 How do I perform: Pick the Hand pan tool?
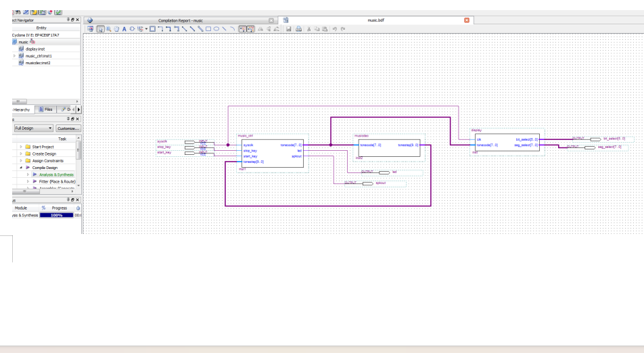click(116, 29)
